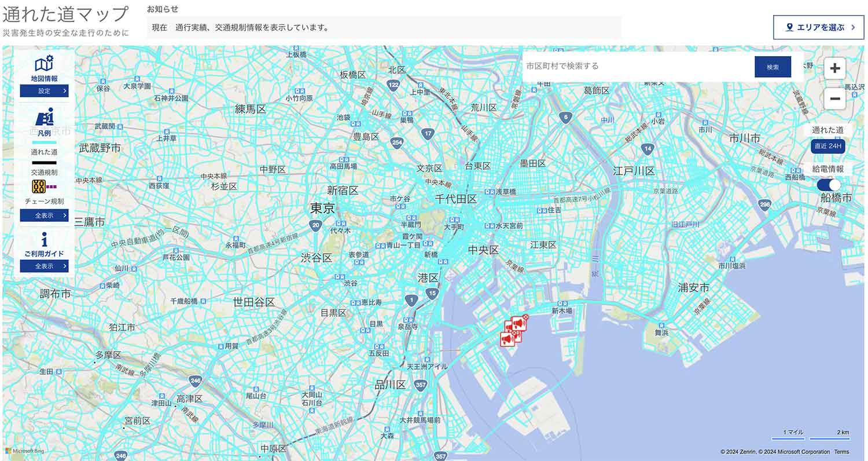Click the 武蔵野市 map label
The image size is (868, 461).
(100, 148)
